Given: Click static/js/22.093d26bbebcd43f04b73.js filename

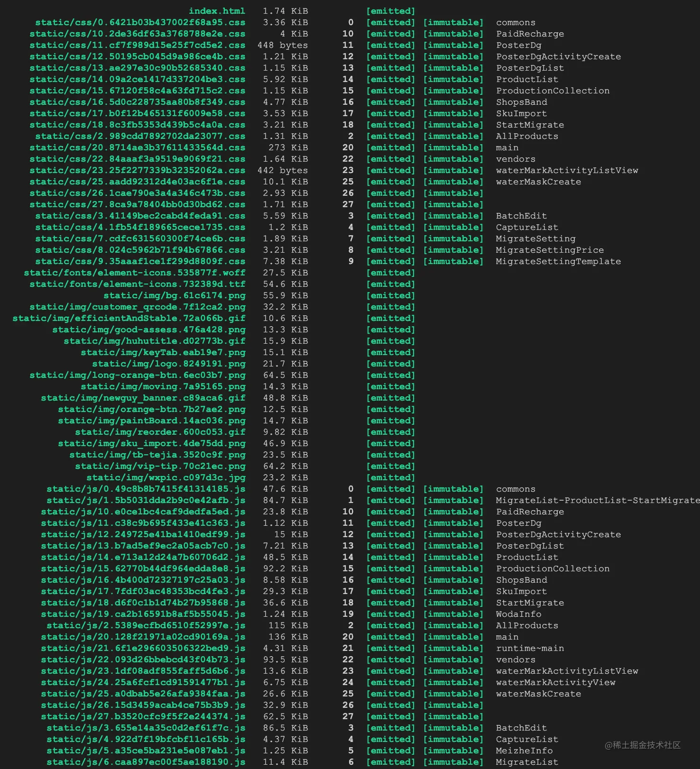Looking at the screenshot, I should pos(143,659).
